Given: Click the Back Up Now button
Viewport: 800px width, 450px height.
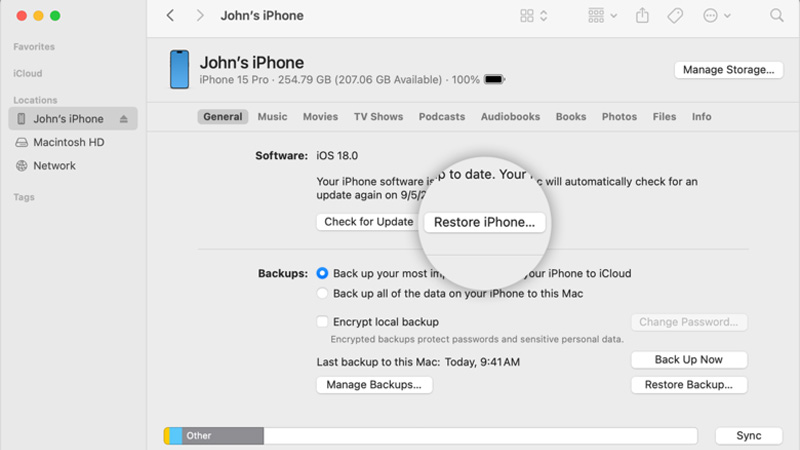Looking at the screenshot, I should coord(688,360).
